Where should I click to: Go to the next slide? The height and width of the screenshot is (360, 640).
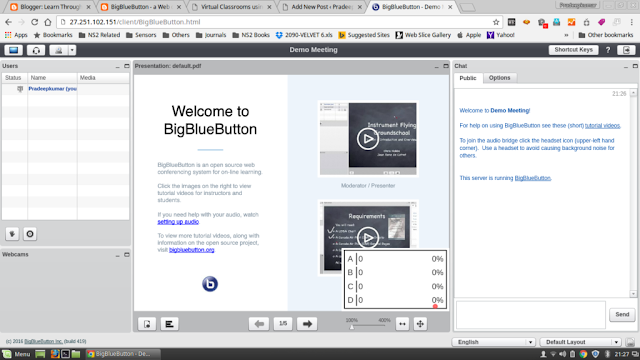point(307,324)
